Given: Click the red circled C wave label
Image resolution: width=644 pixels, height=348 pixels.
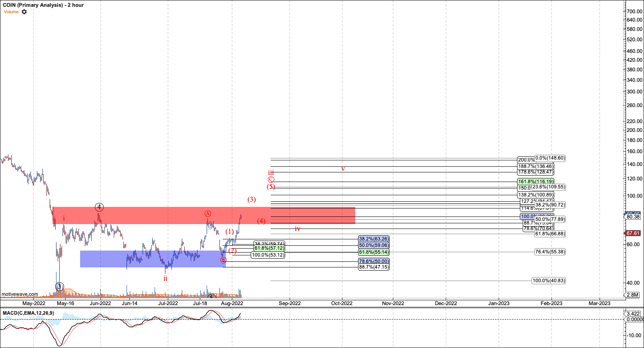Looking at the screenshot, I should point(271,180).
